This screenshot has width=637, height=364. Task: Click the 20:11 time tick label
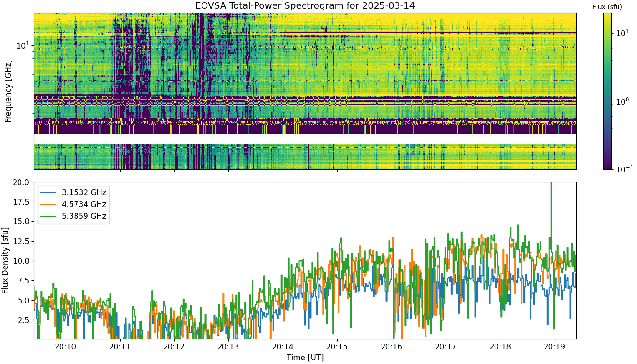coord(120,347)
